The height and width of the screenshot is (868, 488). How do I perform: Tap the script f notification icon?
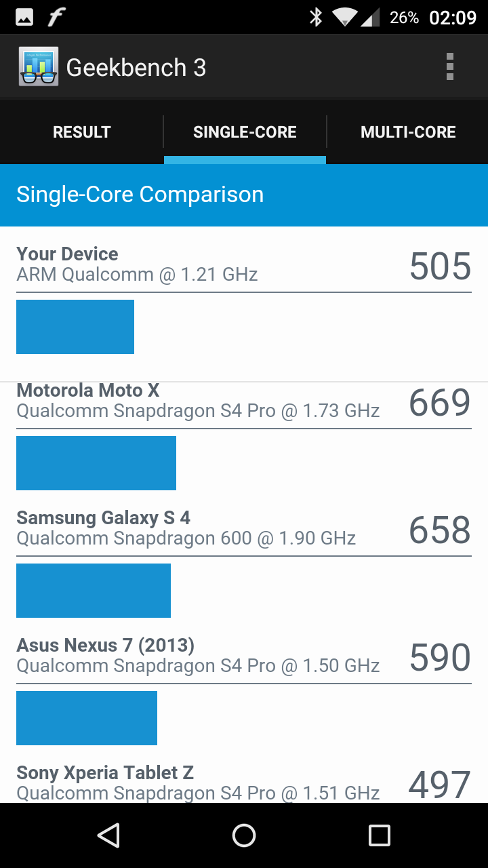[x=56, y=18]
